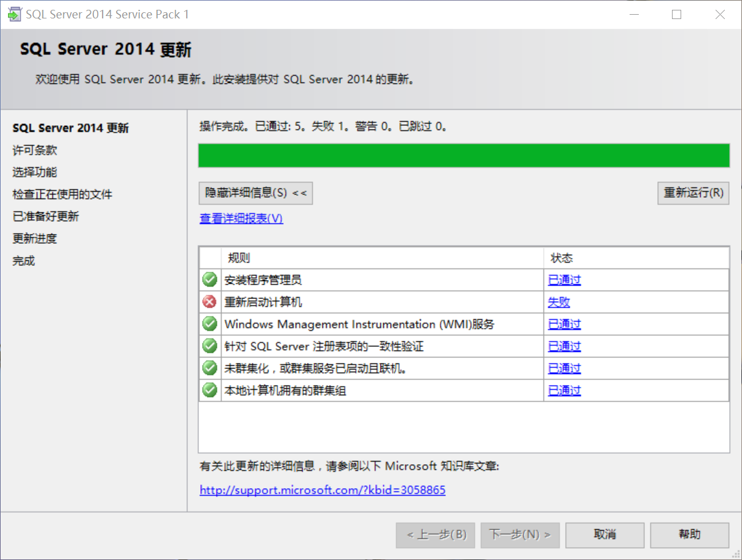Select the 检查正在使用的文件 step in sidebar
This screenshot has height=560, width=742.
coord(63,194)
